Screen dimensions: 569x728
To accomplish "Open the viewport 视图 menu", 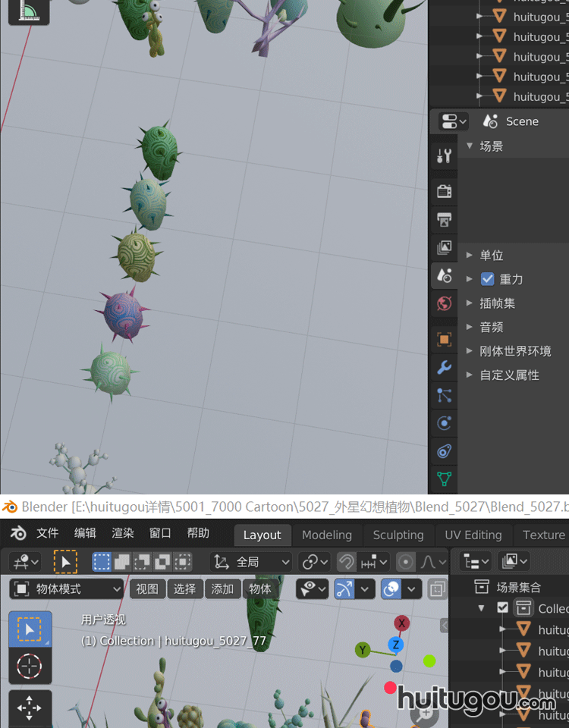I will tap(147, 589).
